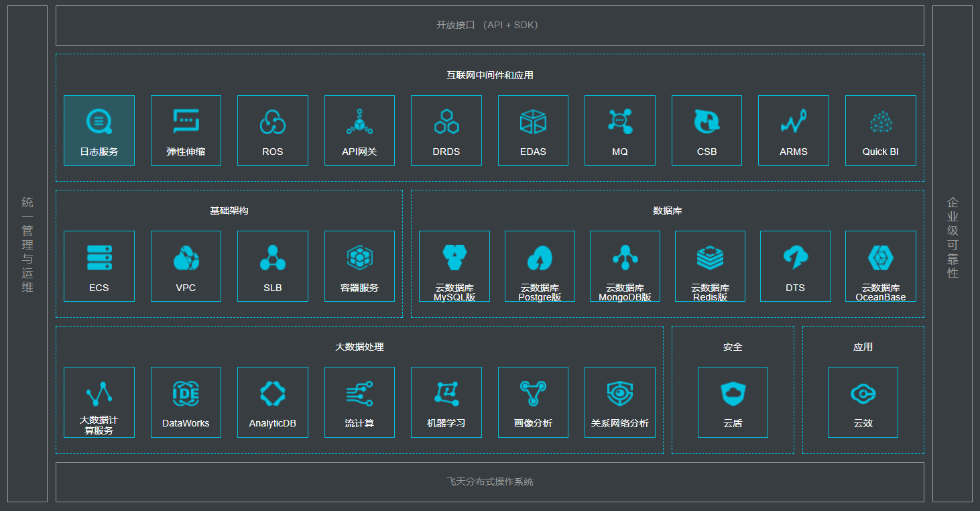Screen dimensions: 980x511
Task: Click the 统一管理与运维 side panel
Action: [x=27, y=253]
